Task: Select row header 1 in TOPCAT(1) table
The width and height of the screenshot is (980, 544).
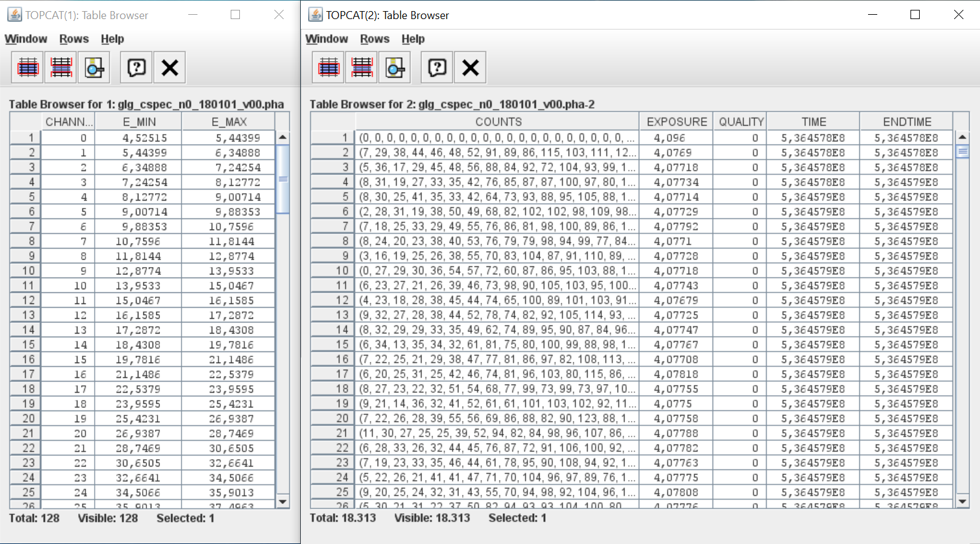Action: coord(26,138)
